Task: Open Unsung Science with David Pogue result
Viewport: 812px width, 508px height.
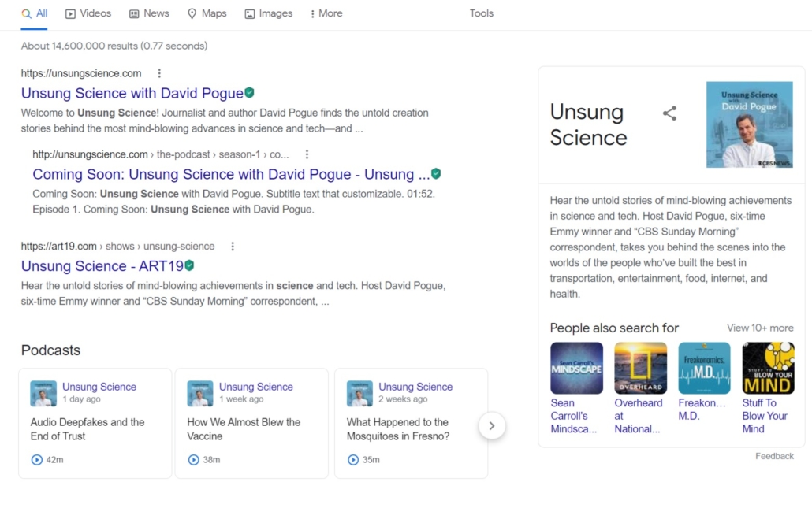Action: pyautogui.click(x=132, y=93)
